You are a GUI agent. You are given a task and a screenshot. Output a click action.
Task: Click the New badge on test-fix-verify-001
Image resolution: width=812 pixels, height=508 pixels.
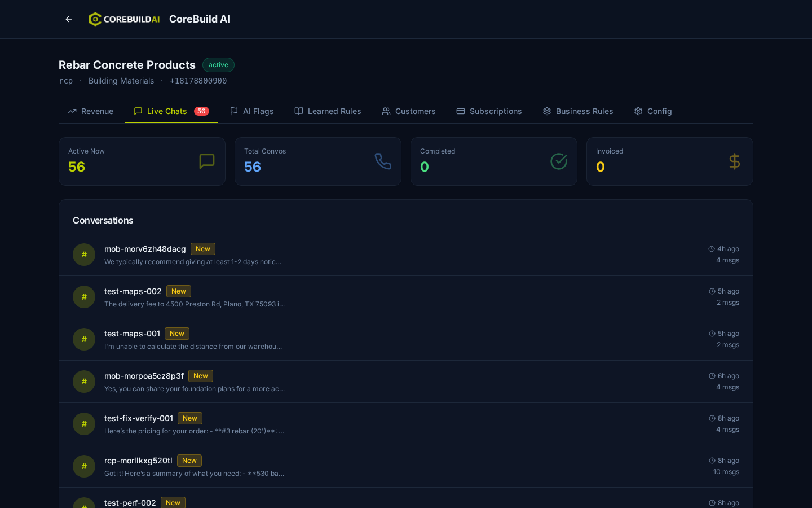[x=190, y=418]
